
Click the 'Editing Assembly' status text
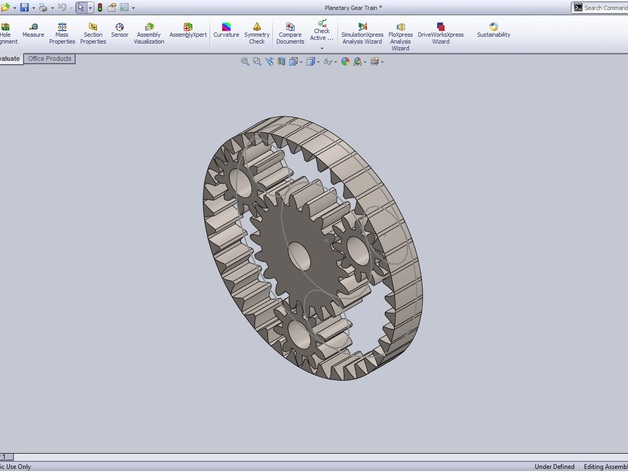[605, 466]
